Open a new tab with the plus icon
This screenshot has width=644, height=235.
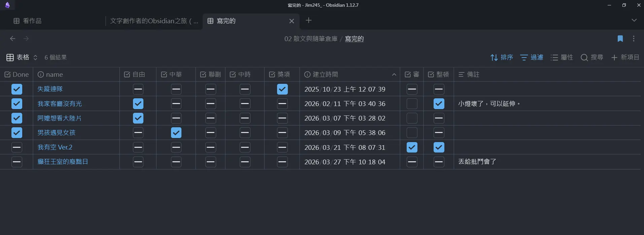(x=308, y=21)
